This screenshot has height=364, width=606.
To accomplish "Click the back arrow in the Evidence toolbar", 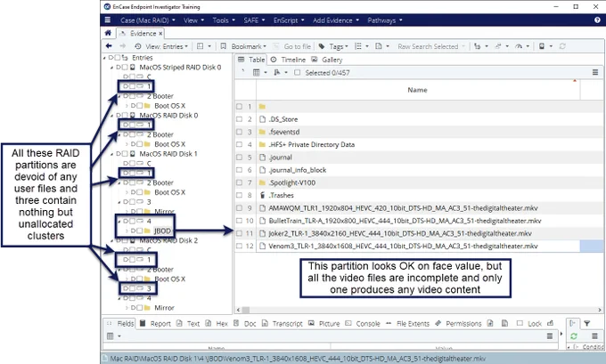I will click(109, 46).
